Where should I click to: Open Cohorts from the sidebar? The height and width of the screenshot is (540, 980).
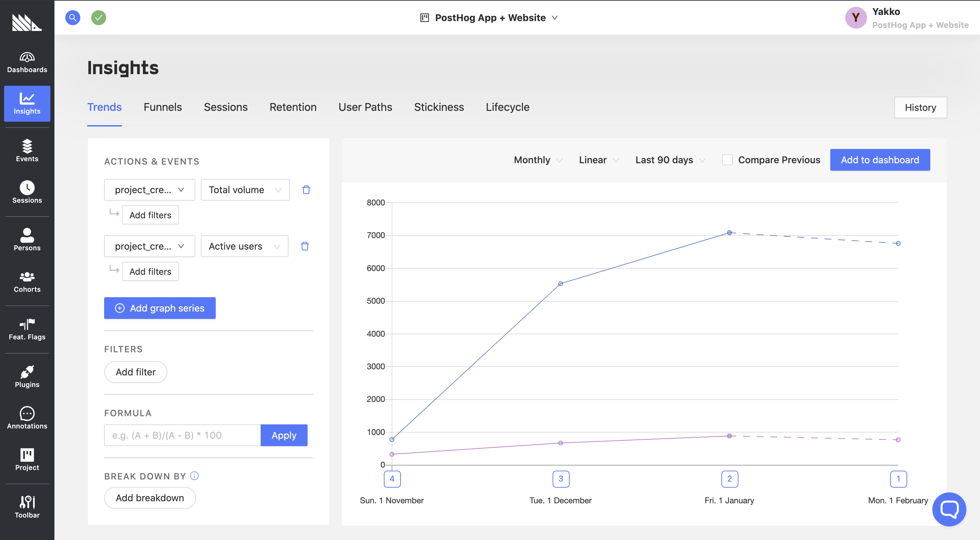(27, 282)
